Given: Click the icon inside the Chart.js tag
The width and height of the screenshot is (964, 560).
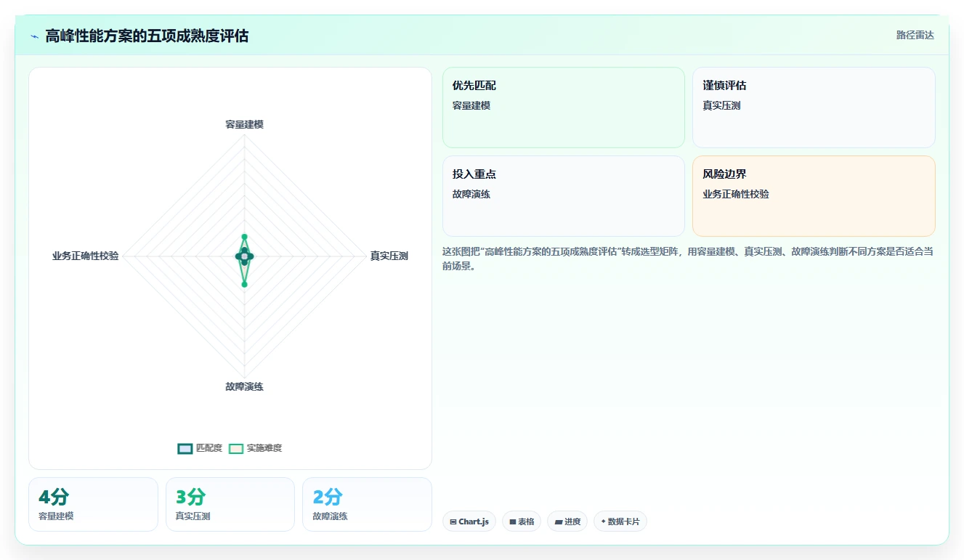Looking at the screenshot, I should click(x=453, y=522).
